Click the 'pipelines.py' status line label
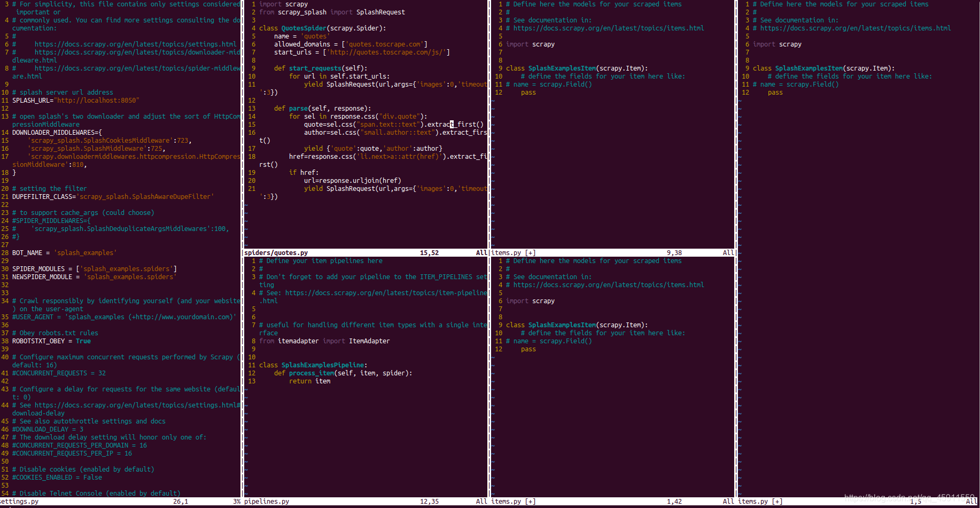980x508 pixels. [267, 502]
